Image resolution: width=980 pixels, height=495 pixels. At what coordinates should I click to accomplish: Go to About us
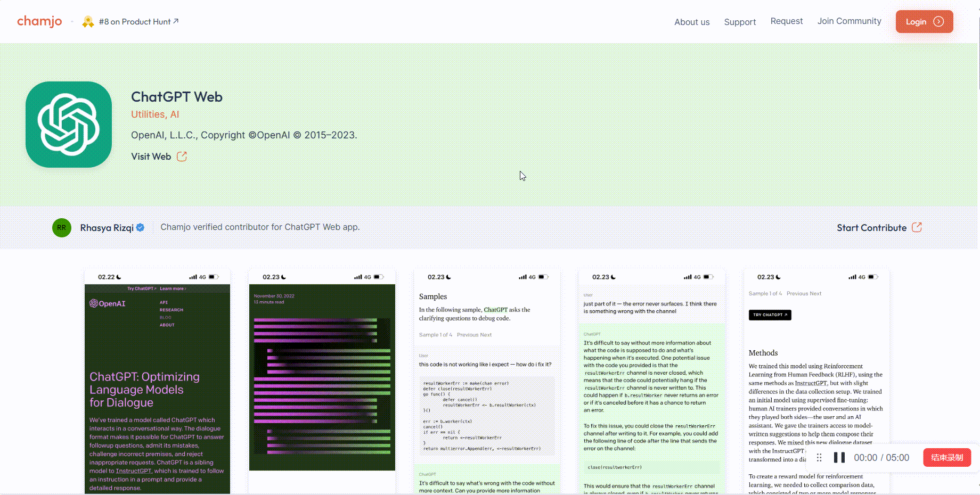[692, 22]
